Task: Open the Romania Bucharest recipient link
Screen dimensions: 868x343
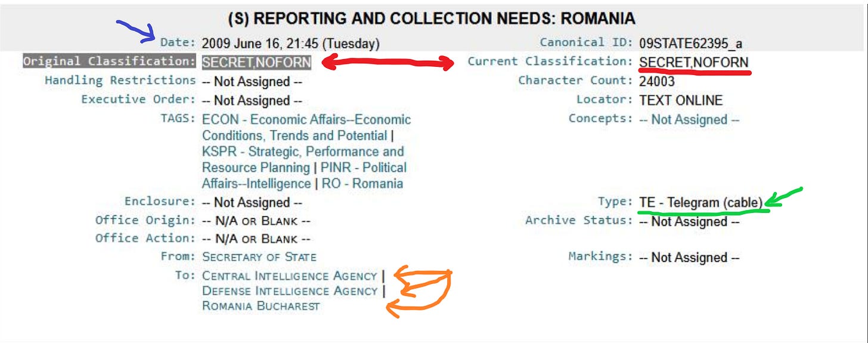Action: pos(261,306)
